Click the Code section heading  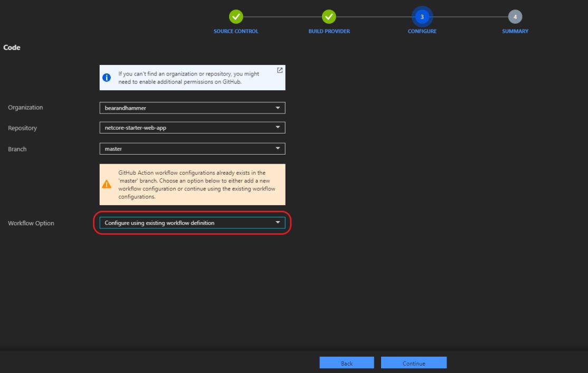[12, 48]
